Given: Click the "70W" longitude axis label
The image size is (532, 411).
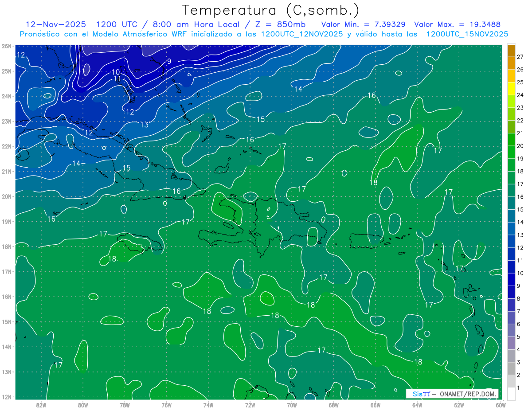Looking at the screenshot, I should 292,405.
